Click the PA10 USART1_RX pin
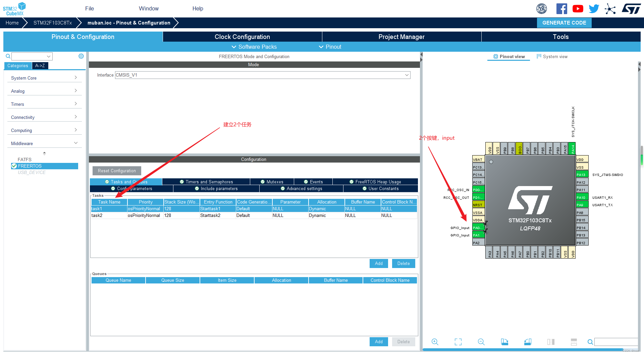The image size is (644, 355). click(582, 197)
